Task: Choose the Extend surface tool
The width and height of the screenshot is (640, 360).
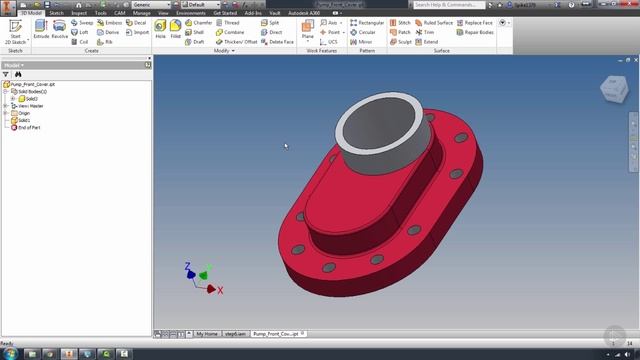Action: 427,42
